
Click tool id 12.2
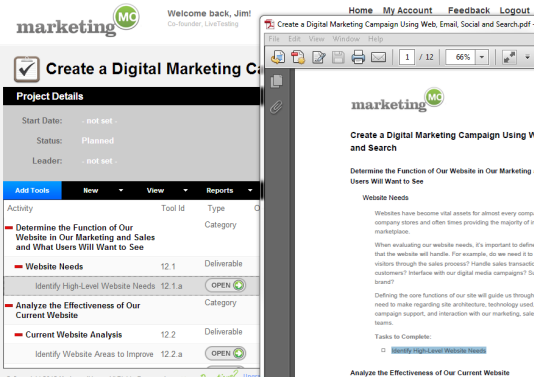coord(168,335)
